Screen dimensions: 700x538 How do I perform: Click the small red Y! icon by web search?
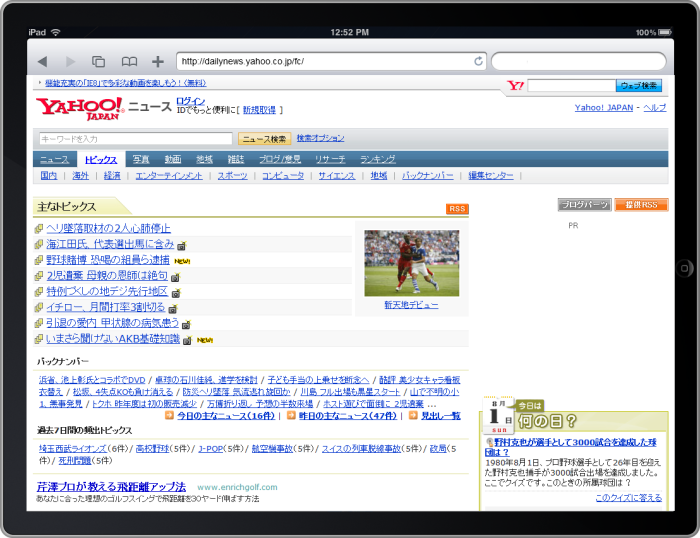(x=516, y=85)
